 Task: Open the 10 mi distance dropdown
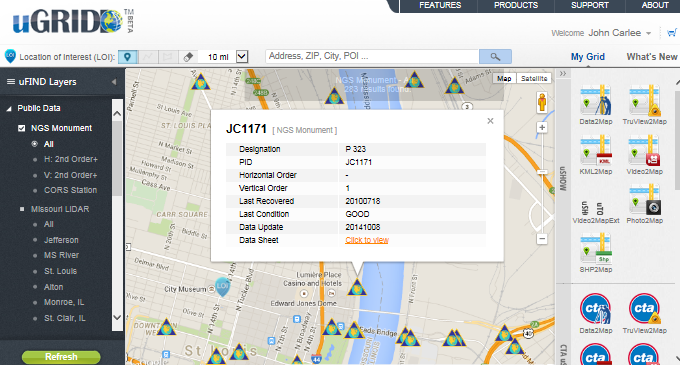(242, 57)
